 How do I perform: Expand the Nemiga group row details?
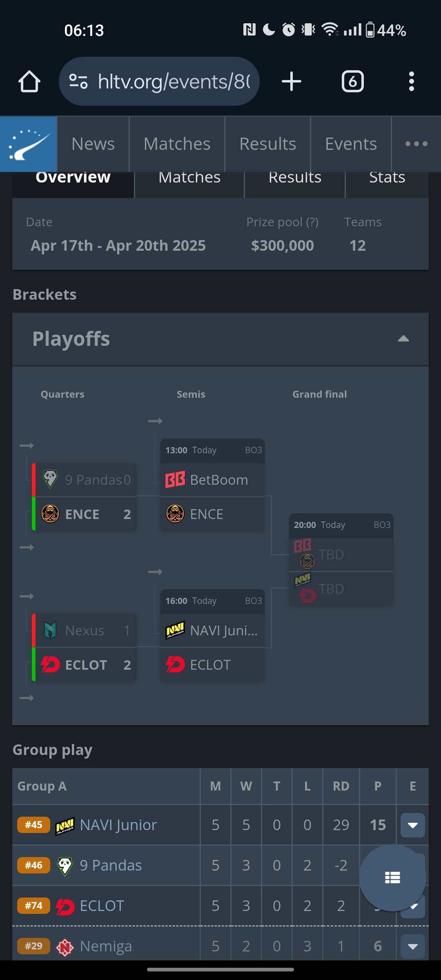pyautogui.click(x=412, y=946)
